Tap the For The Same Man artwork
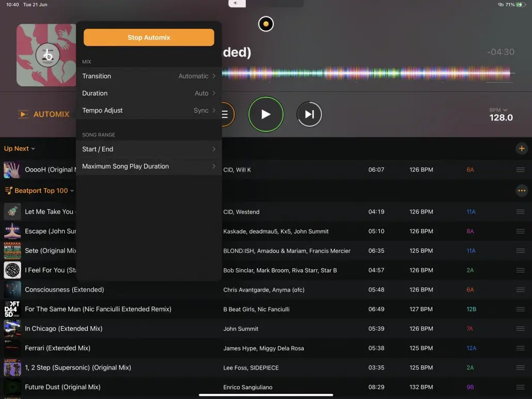This screenshot has width=532, height=399. (x=12, y=309)
